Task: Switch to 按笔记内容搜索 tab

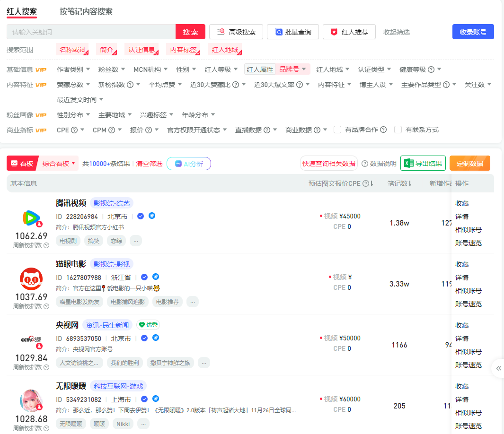Action: (86, 11)
